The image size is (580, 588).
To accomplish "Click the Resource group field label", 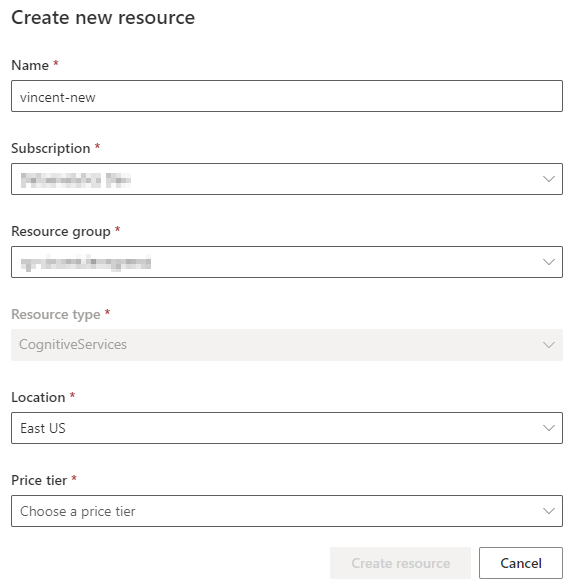I will tap(61, 232).
